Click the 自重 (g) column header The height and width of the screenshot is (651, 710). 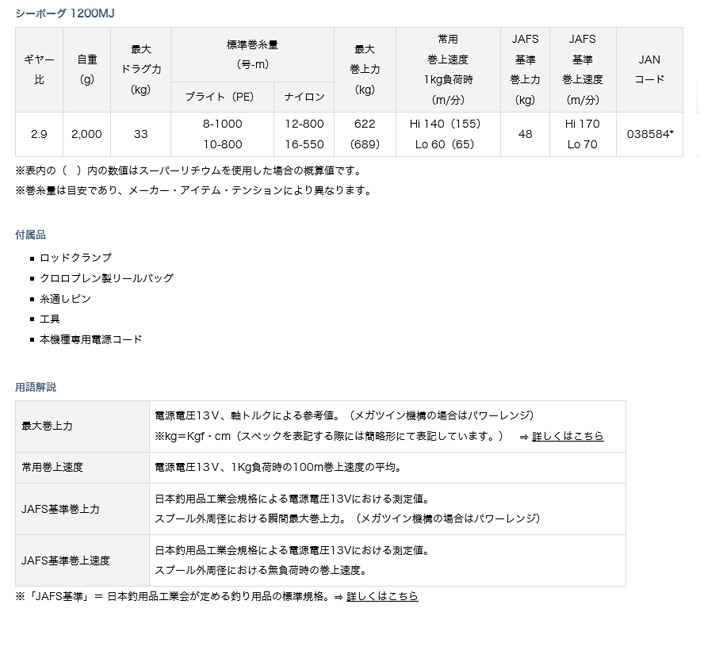tap(86, 69)
